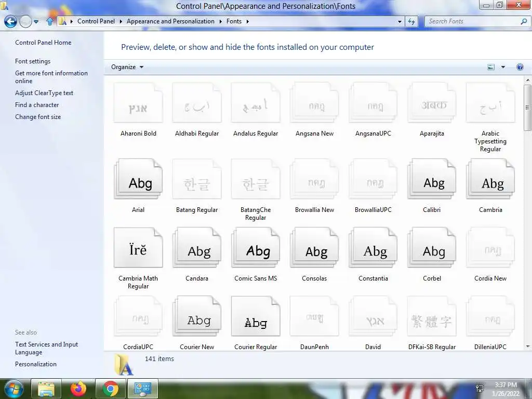Screen dimensions: 532x399
Task: Click the search magnifier icon
Action: [524, 21]
